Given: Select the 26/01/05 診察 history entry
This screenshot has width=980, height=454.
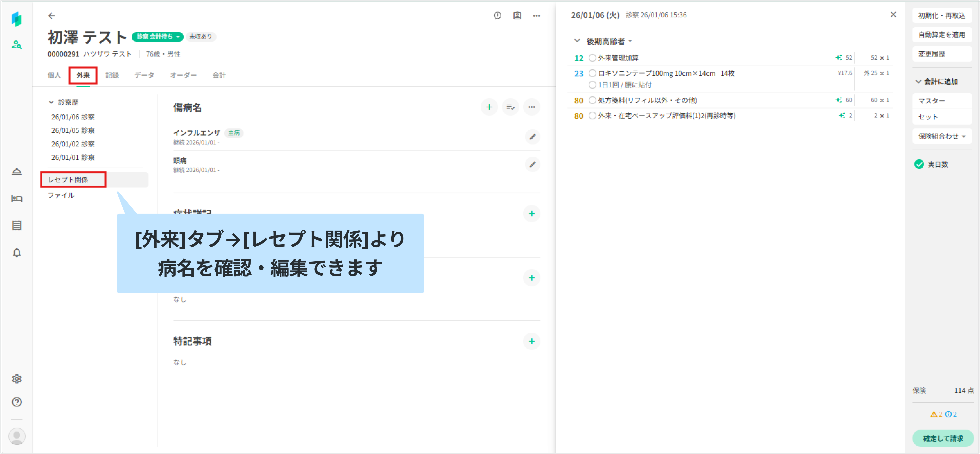Looking at the screenshot, I should tap(73, 130).
